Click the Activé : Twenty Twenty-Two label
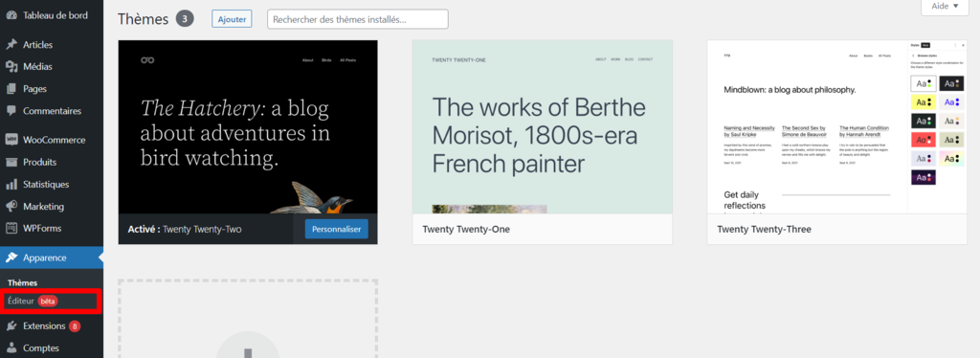This screenshot has height=358, width=980. click(185, 230)
